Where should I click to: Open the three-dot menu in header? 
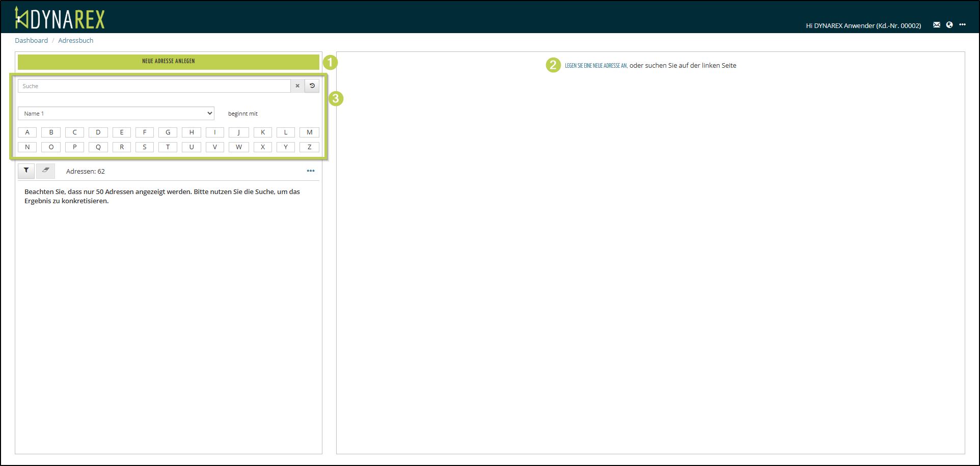(962, 25)
